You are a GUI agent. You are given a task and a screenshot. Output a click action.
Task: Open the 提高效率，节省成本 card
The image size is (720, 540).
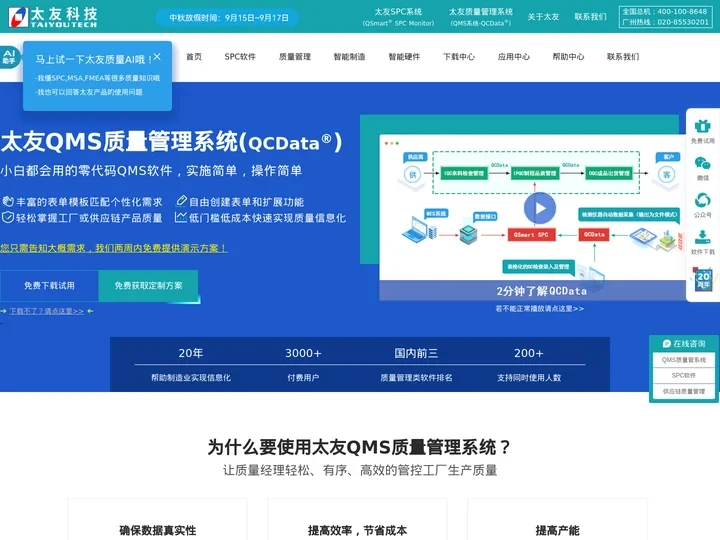tap(357, 519)
